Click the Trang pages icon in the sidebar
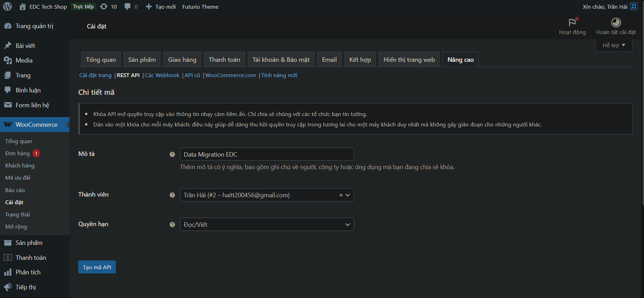The width and height of the screenshot is (644, 298). coord(8,75)
